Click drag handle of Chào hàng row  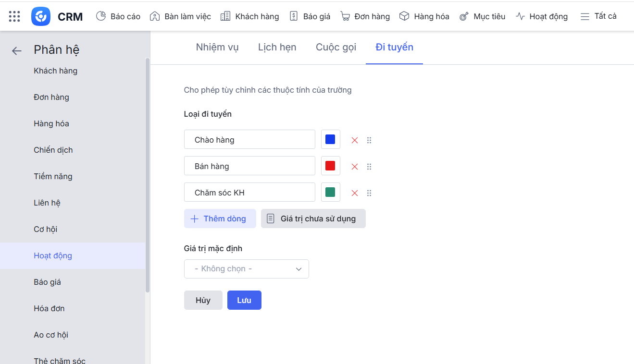tap(369, 140)
